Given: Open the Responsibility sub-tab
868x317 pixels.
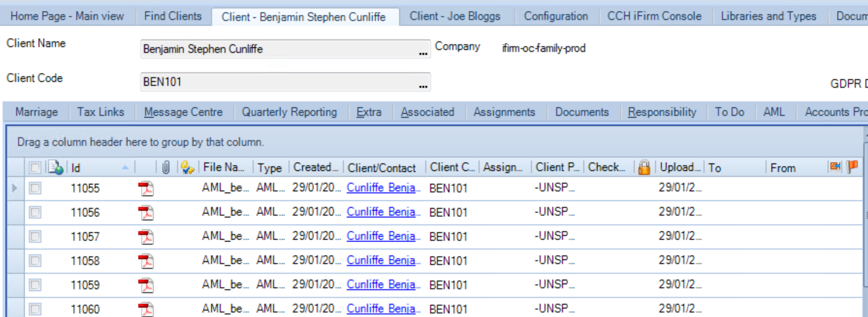Looking at the screenshot, I should 662,112.
